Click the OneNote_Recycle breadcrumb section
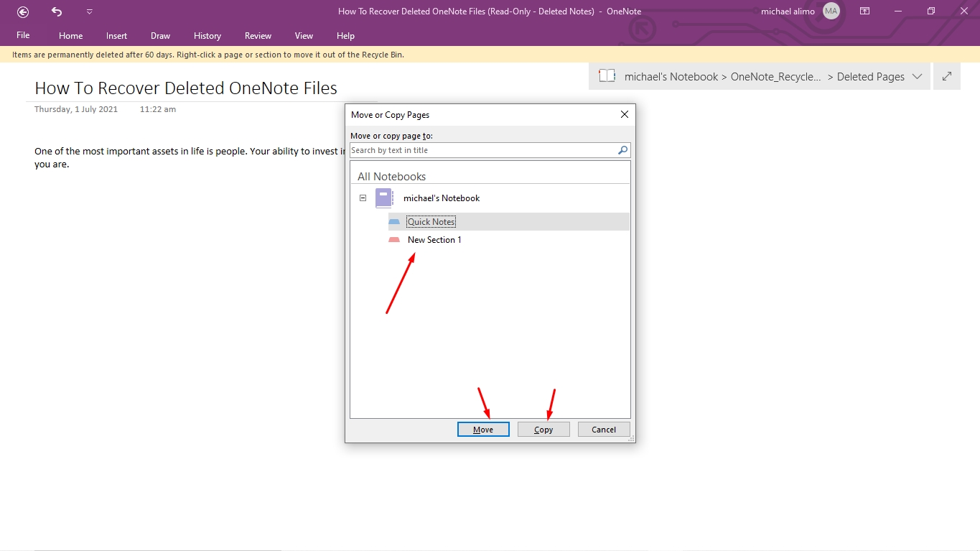 tap(776, 77)
